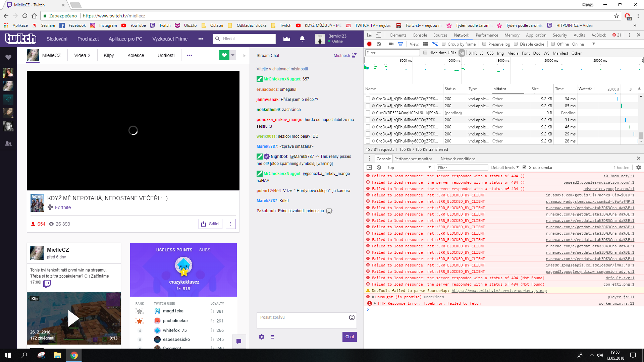Click the DevTools filter funnel icon
644x362 pixels.
tap(400, 44)
